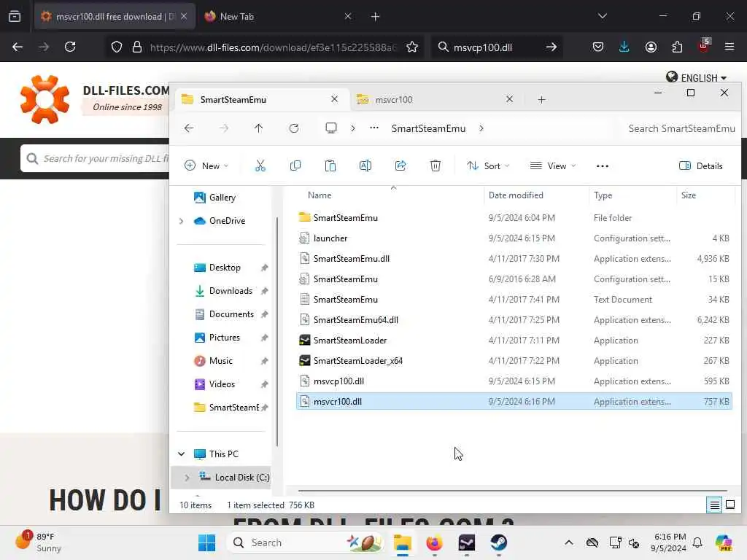Open Documents in the navigation pane
The image size is (747, 560).
(x=231, y=314)
